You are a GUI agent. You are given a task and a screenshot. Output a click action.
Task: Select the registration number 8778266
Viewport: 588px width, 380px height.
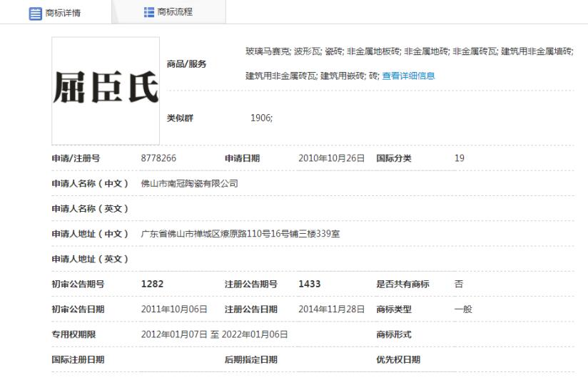pyautogui.click(x=158, y=158)
